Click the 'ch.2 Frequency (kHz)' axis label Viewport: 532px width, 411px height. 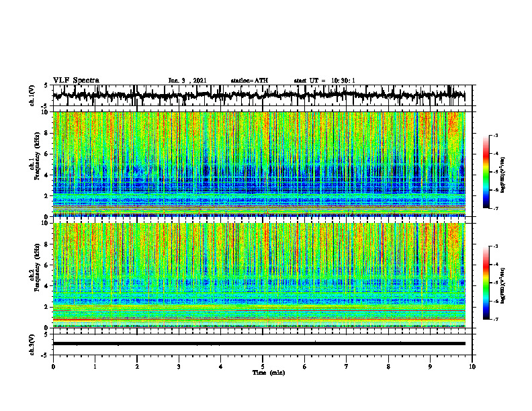pyautogui.click(x=34, y=268)
